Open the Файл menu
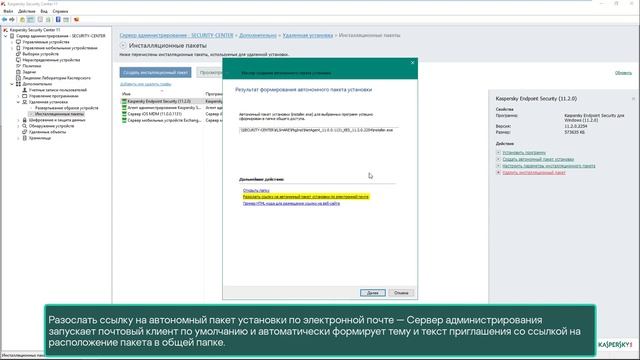 click(x=8, y=11)
